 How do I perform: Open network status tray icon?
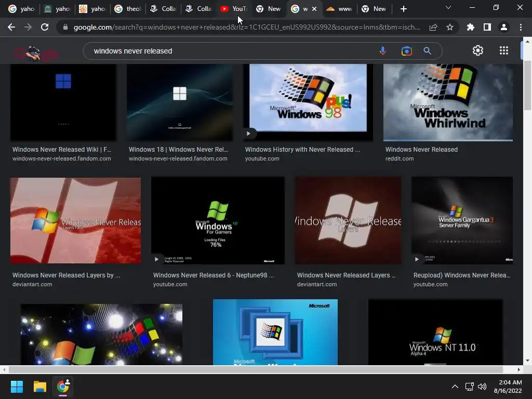coord(469,387)
